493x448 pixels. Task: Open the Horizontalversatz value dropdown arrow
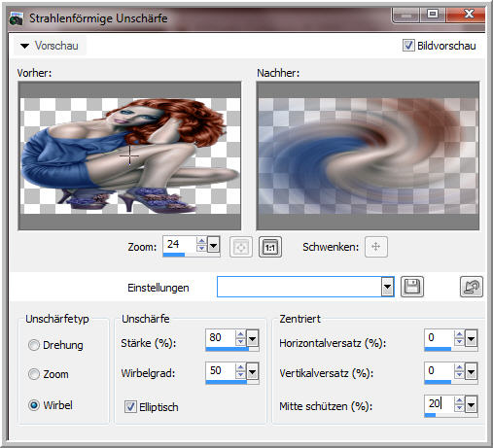(471, 339)
